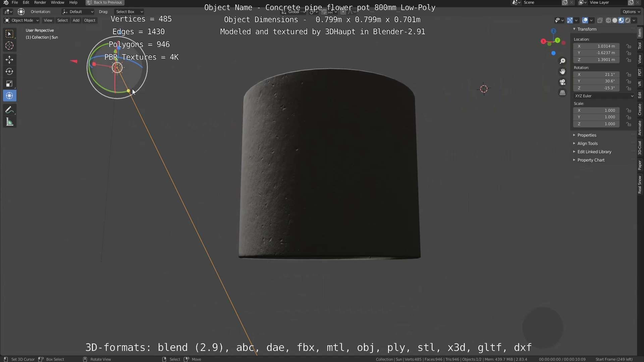Viewport: 644px width, 362px height.
Task: Click the Blender logo icon
Action: (6, 2)
